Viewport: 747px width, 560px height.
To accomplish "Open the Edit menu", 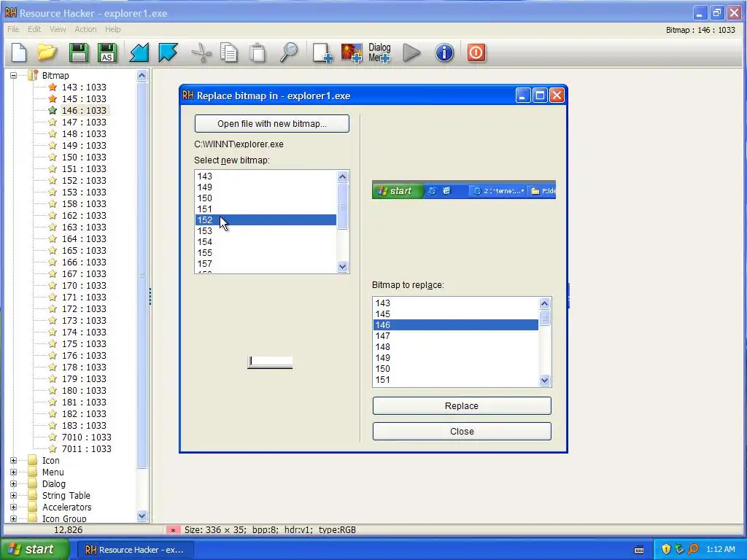I will click(34, 29).
